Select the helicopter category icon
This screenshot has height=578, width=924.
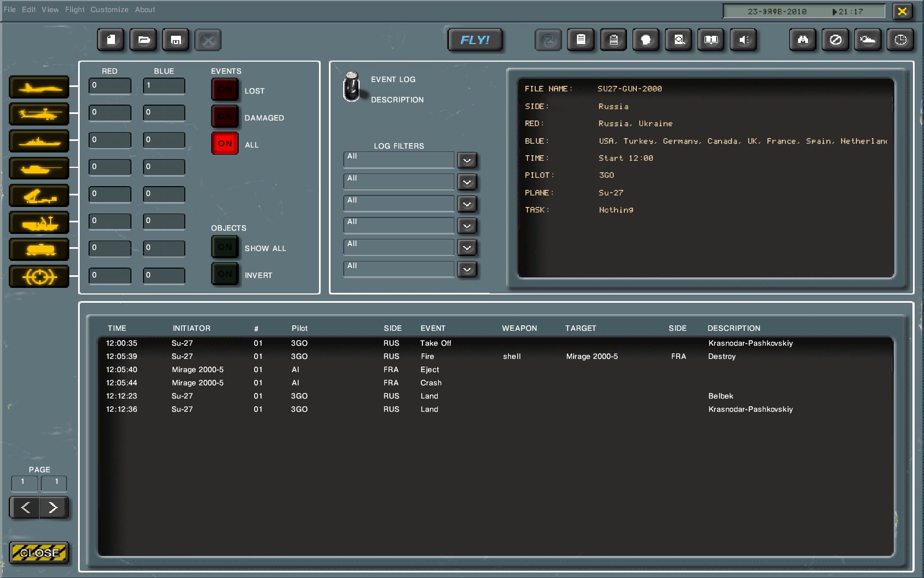pyautogui.click(x=38, y=114)
